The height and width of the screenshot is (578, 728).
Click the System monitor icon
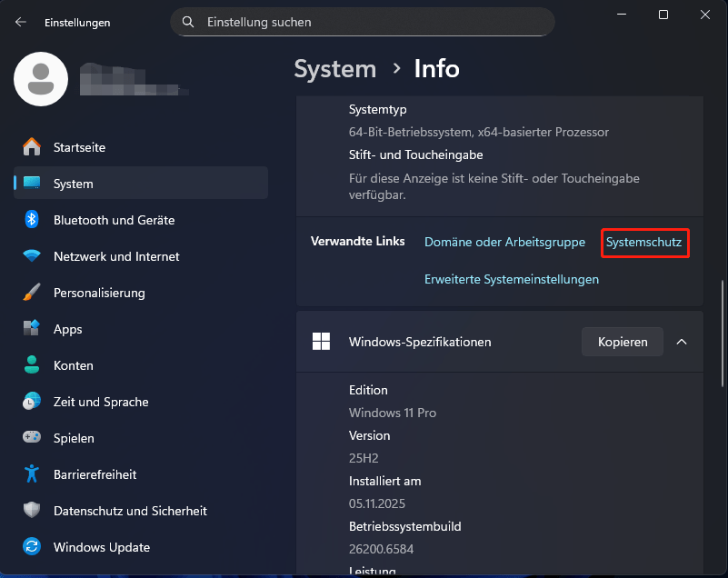pos(32,184)
